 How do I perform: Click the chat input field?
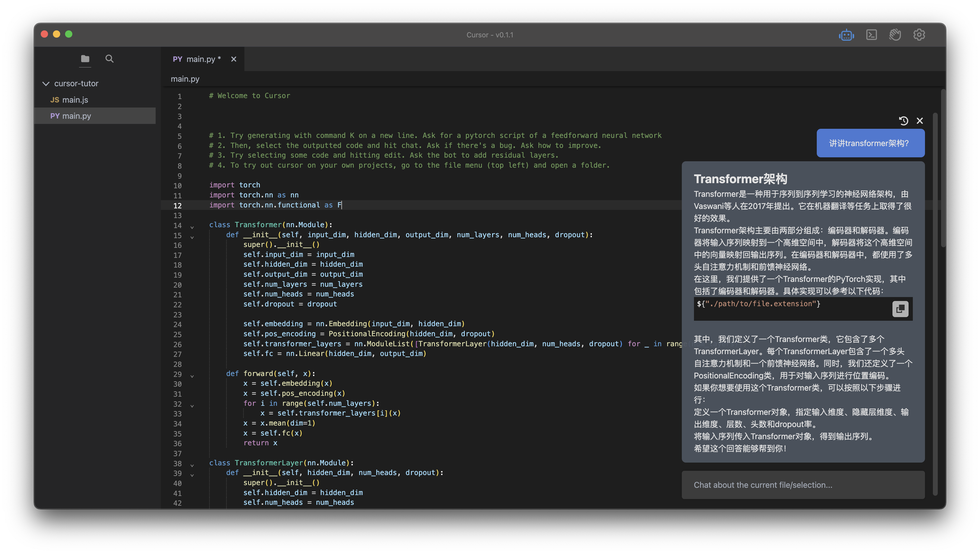click(x=803, y=485)
